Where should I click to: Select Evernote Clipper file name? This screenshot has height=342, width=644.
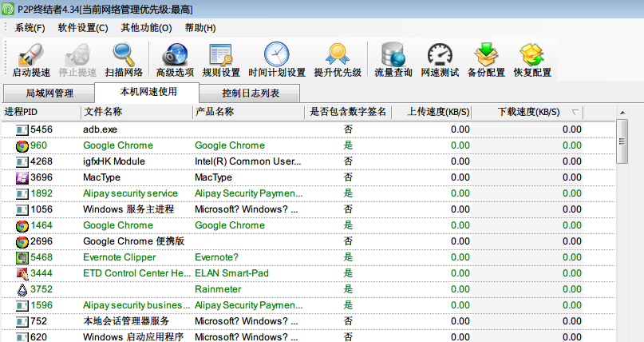(x=119, y=257)
